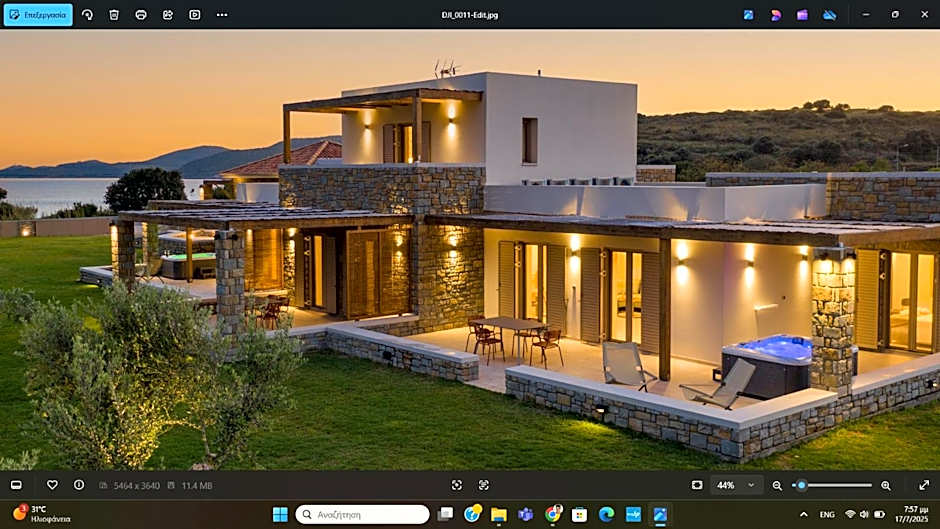Zoom in with the plus magnifier icon

coord(886,485)
